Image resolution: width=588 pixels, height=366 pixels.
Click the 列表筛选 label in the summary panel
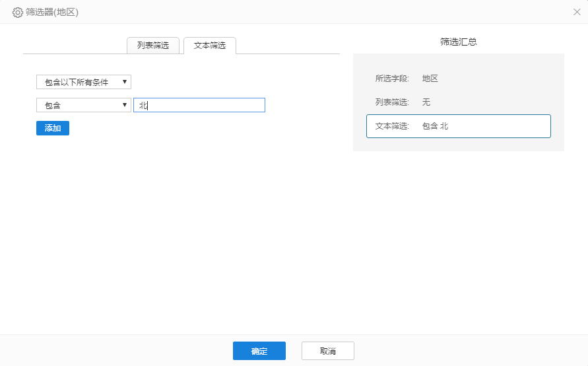392,102
